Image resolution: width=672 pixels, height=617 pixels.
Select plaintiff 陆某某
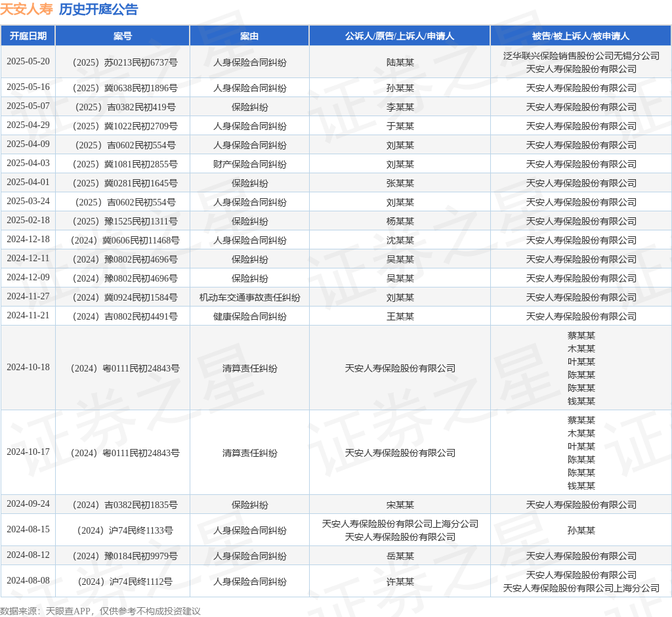(x=400, y=62)
